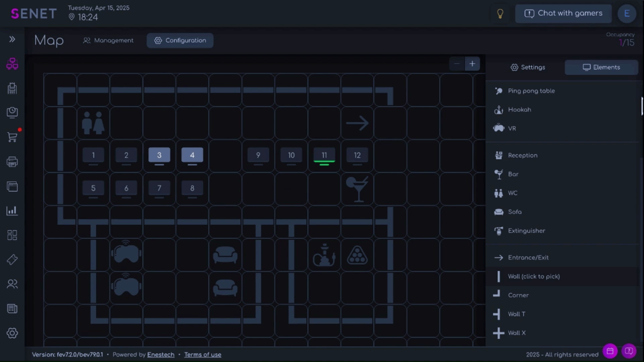
Task: Select the Extinguisher element
Action: [526, 230]
